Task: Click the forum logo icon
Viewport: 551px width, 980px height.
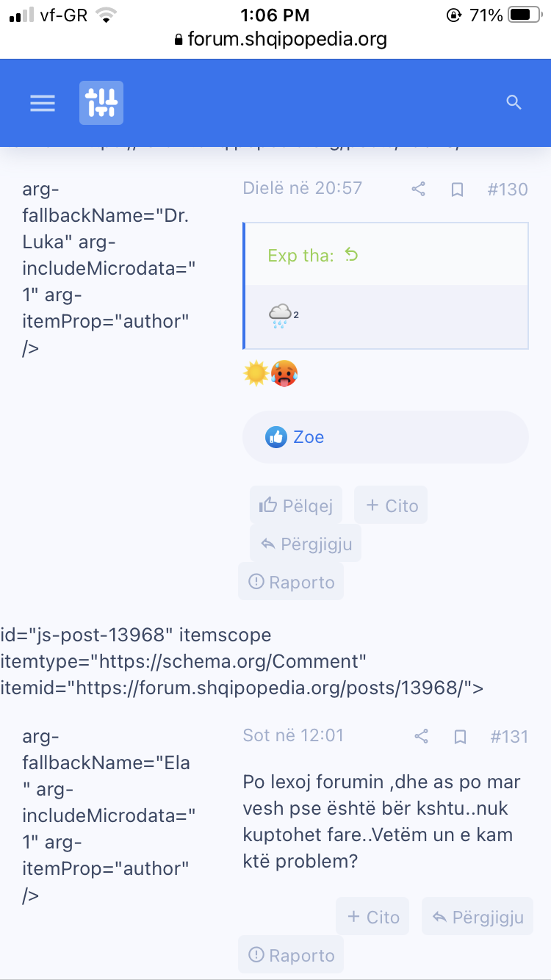Action: (x=101, y=103)
